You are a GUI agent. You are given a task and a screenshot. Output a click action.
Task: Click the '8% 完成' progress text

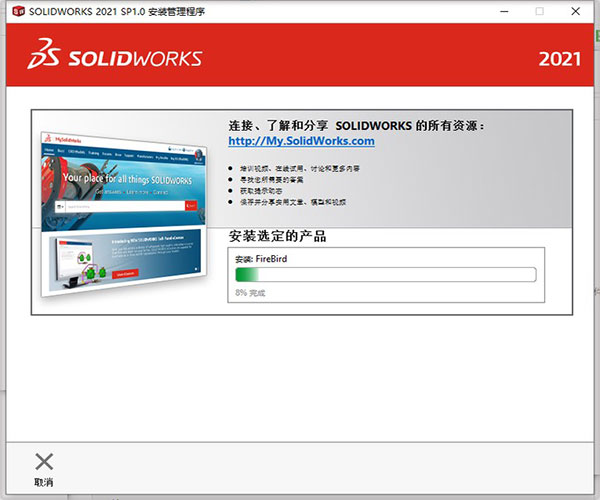click(x=250, y=293)
